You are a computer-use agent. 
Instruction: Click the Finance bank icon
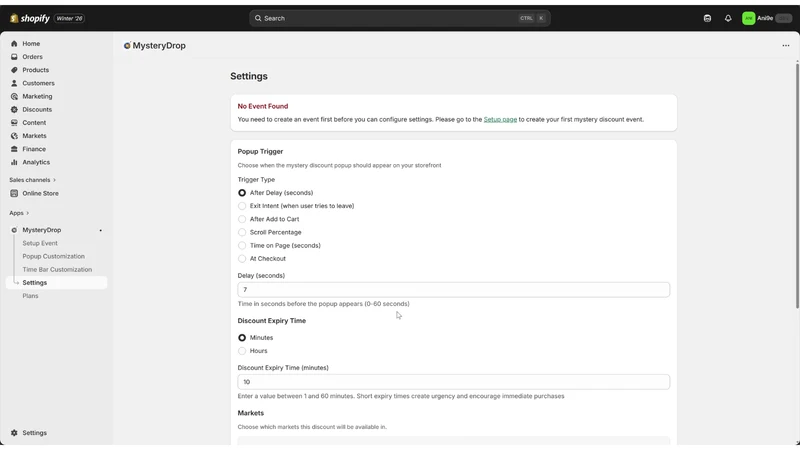tap(14, 149)
